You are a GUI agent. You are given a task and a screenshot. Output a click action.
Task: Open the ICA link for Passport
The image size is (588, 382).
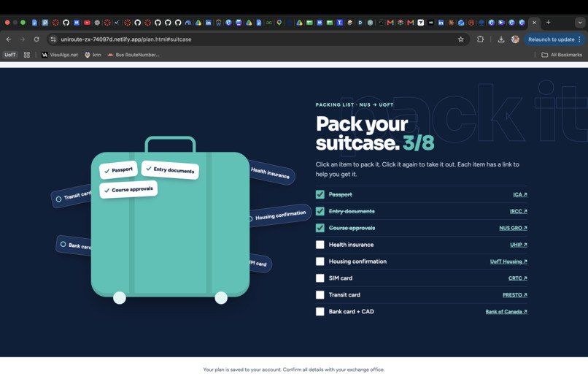pos(520,194)
